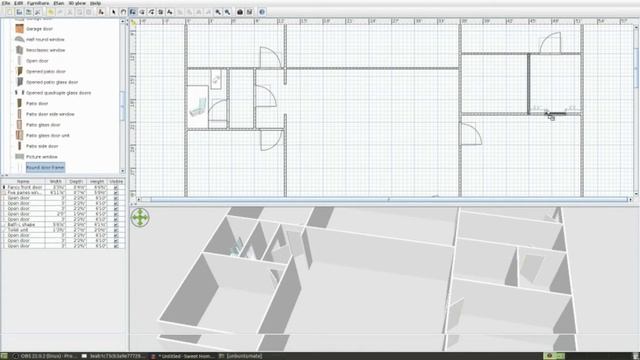Select Patio glass door catalog item
Image resolution: width=640 pixels, height=360 pixels.
[43, 125]
